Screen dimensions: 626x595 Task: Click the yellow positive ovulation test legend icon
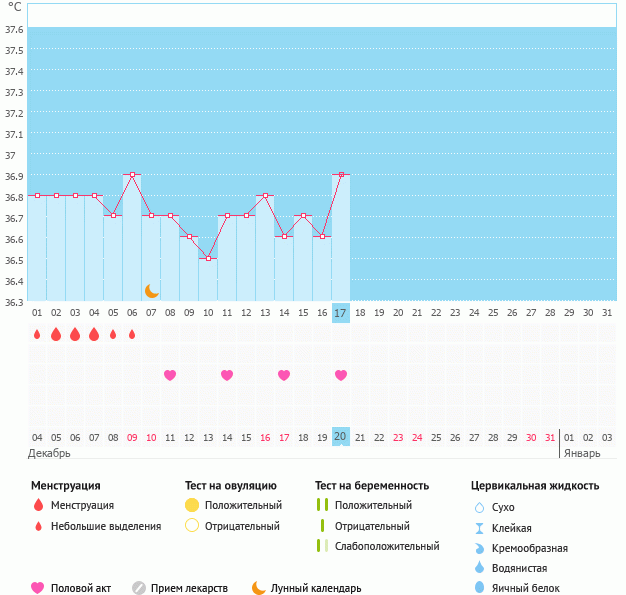click(192, 505)
